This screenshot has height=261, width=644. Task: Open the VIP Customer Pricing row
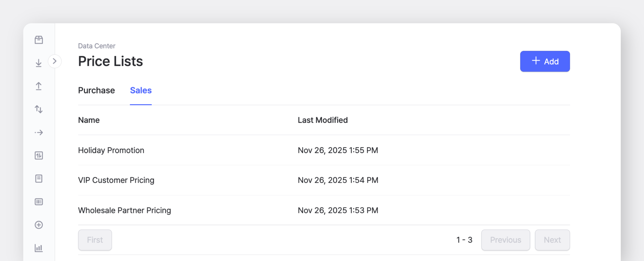coord(116,180)
